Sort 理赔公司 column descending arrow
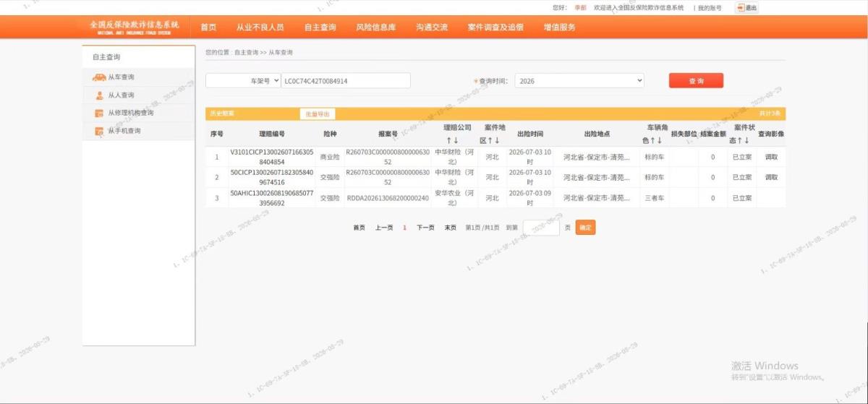 (456, 140)
